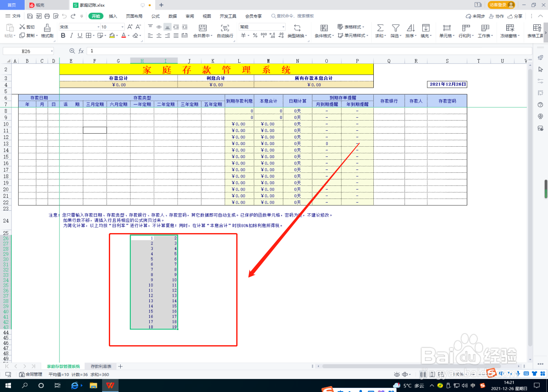
Task: Click Merge and Center (合并居中)
Action: [x=203, y=31]
